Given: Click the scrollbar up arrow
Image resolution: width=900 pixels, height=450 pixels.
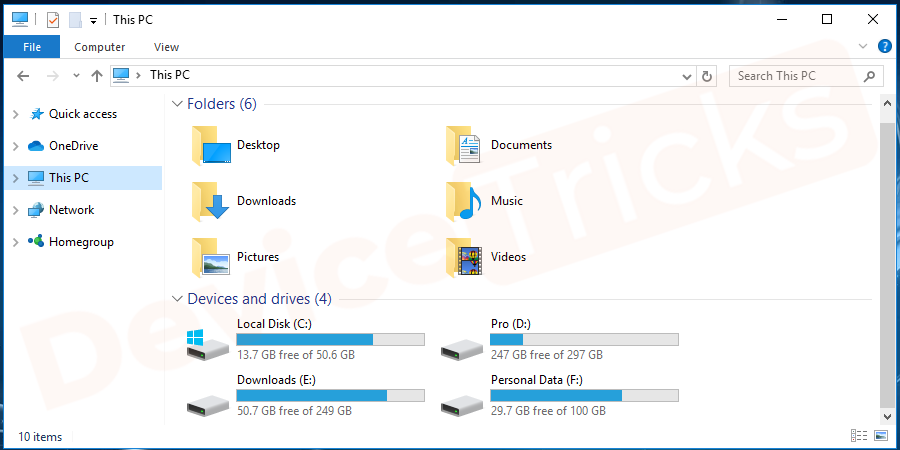Looking at the screenshot, I should point(886,103).
